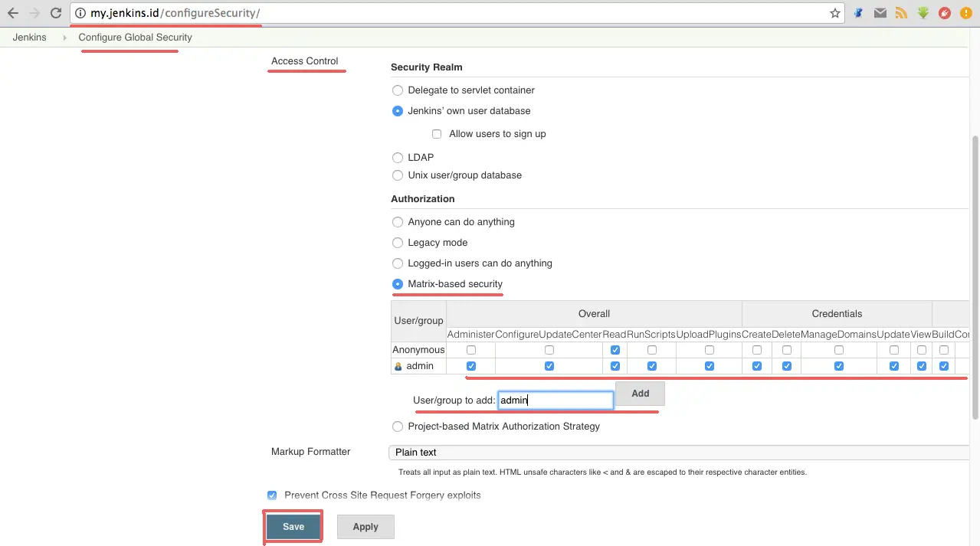This screenshot has height=546, width=980.
Task: Click the Access Control section label
Action: [x=305, y=61]
